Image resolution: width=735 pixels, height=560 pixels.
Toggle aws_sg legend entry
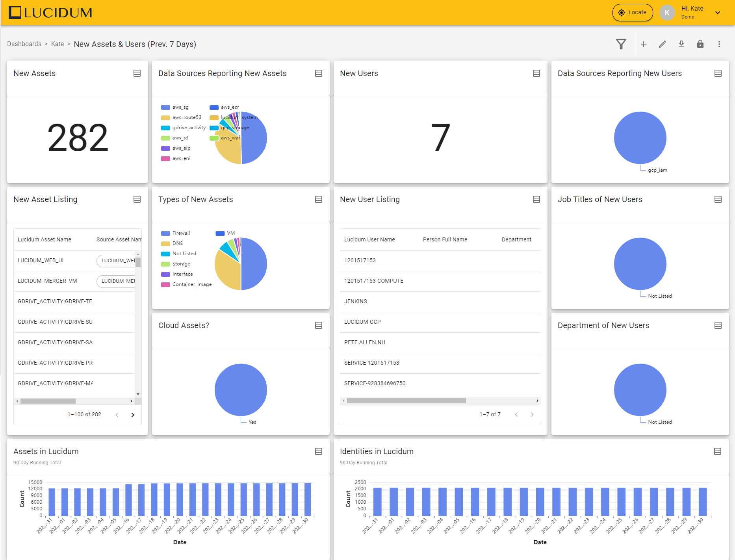(x=175, y=107)
